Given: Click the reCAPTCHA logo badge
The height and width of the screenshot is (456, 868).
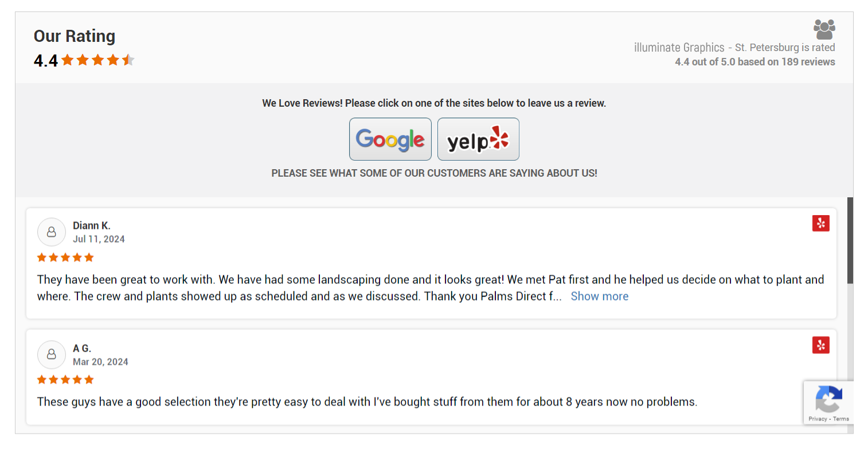Looking at the screenshot, I should click(828, 399).
